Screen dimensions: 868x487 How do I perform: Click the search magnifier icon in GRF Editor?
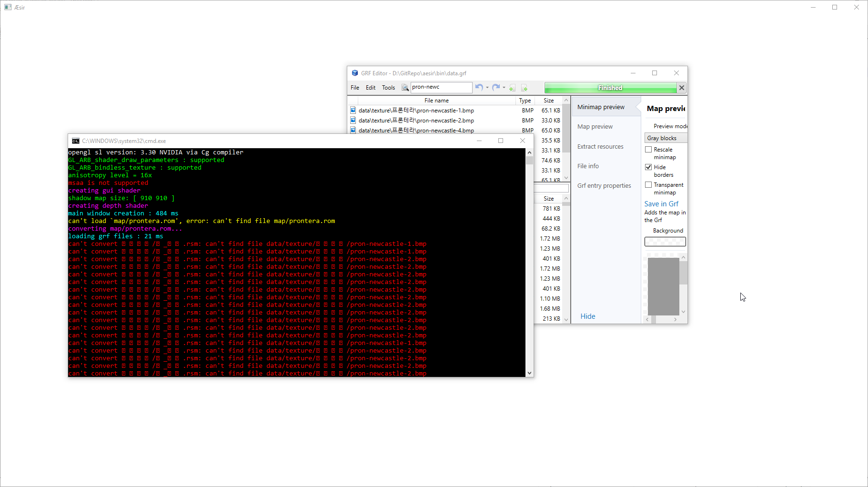click(x=405, y=88)
